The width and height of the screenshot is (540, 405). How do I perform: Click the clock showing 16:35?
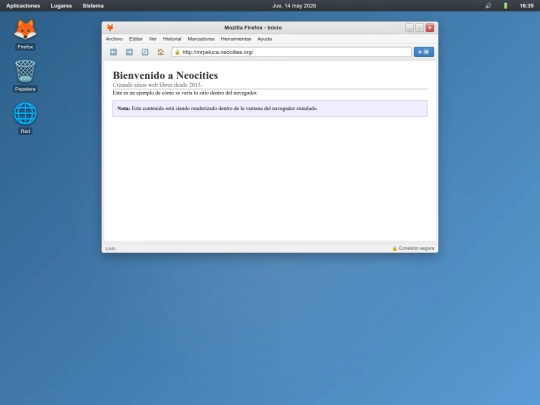(527, 6)
